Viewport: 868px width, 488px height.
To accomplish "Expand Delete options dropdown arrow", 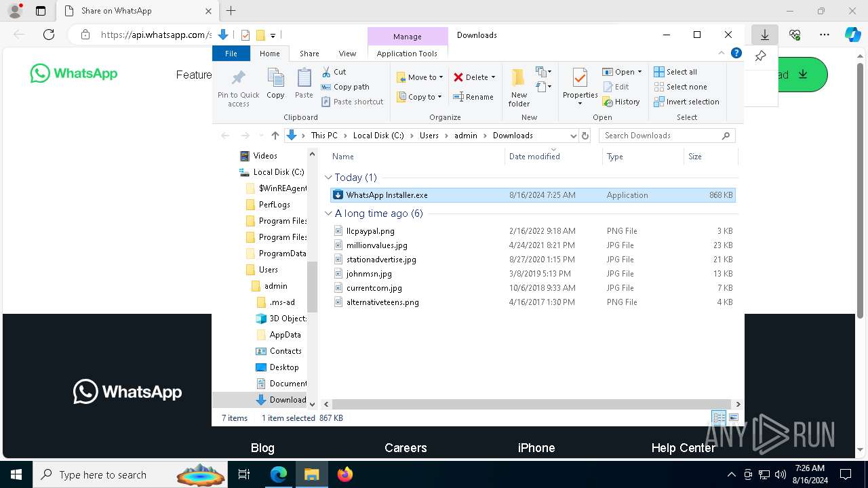I will 493,77.
